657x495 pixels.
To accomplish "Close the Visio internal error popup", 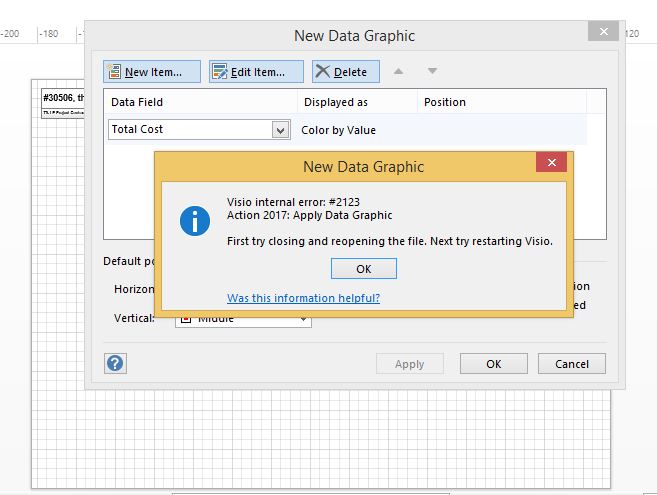I will click(x=551, y=162).
